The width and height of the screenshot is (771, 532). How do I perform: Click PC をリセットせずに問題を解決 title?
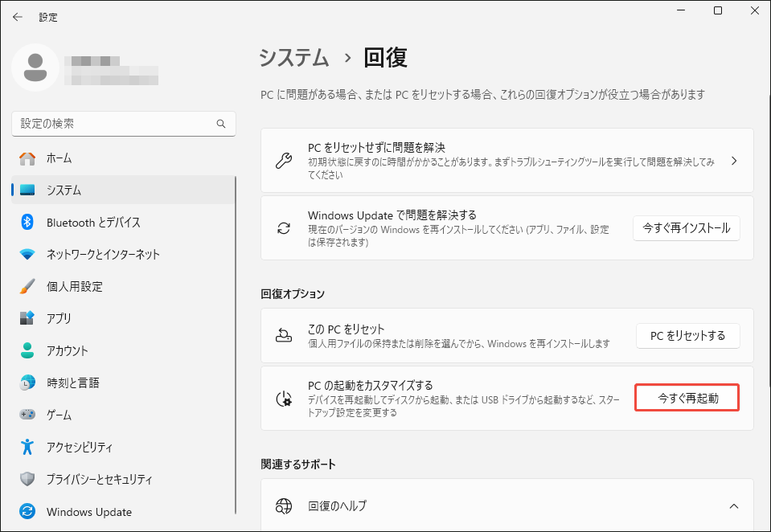[x=376, y=148]
